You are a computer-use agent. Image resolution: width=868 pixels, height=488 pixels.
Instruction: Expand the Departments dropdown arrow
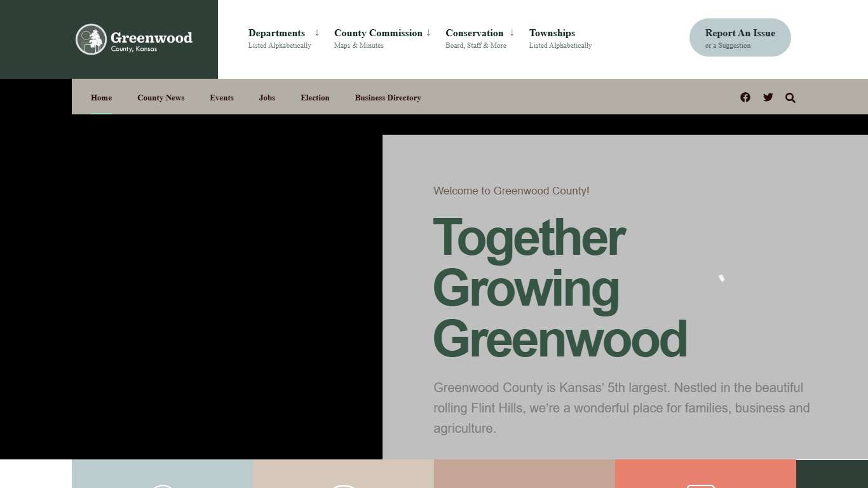tap(317, 33)
